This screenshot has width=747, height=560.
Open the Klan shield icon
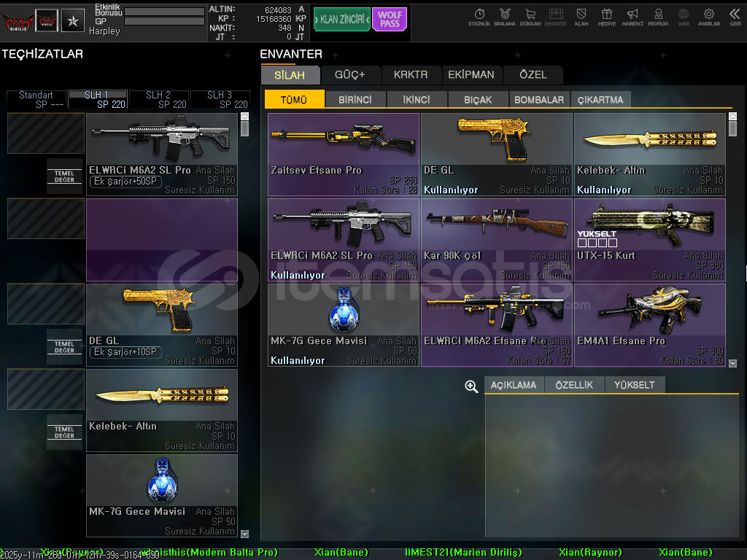pyautogui.click(x=581, y=17)
